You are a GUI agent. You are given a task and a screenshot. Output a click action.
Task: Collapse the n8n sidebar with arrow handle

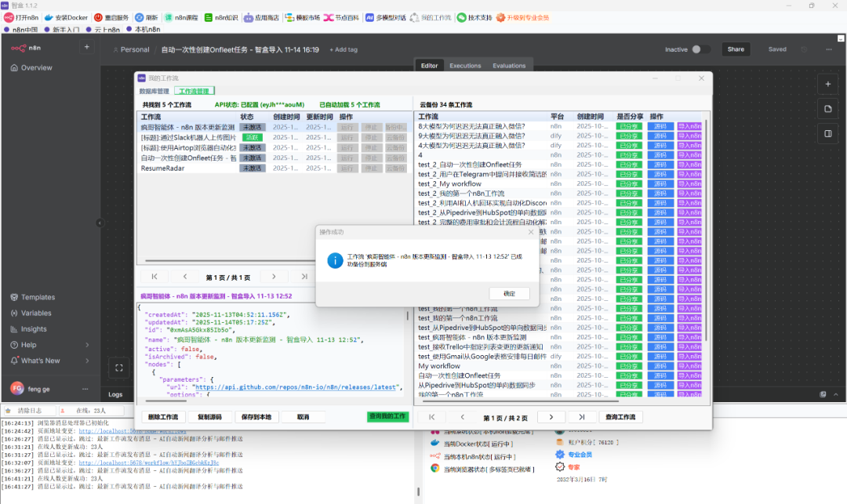coord(100,223)
